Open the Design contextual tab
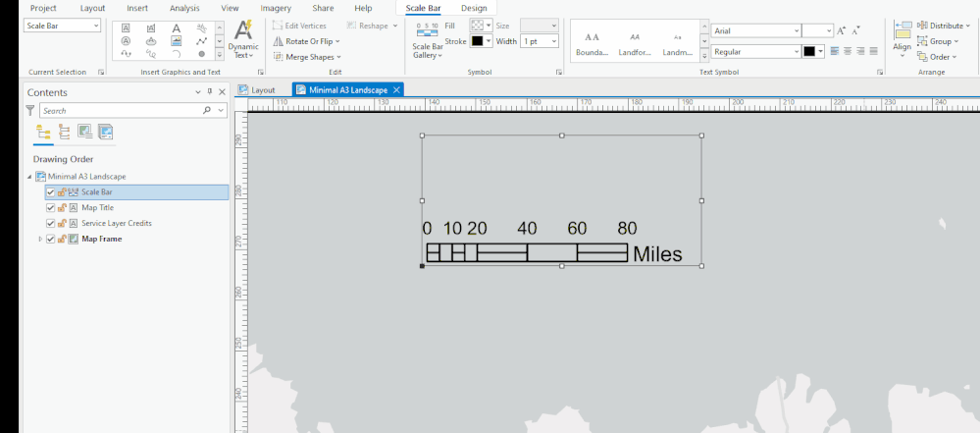 pyautogui.click(x=474, y=8)
